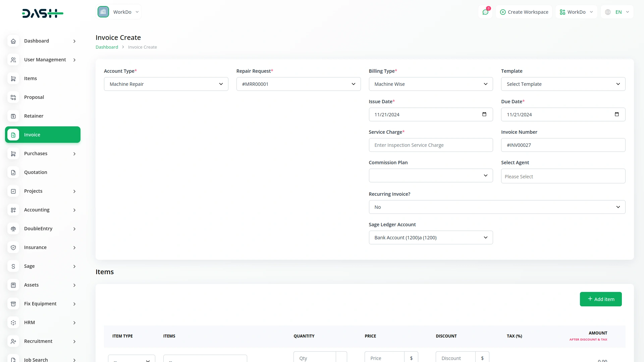Click the Insurance shield icon
The width and height of the screenshot is (644, 362).
[13, 247]
